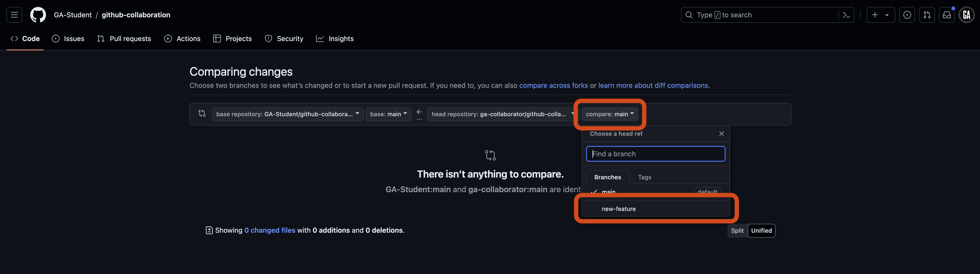The width and height of the screenshot is (980, 274).
Task: Open the base: main branch dropdown
Action: (x=388, y=114)
